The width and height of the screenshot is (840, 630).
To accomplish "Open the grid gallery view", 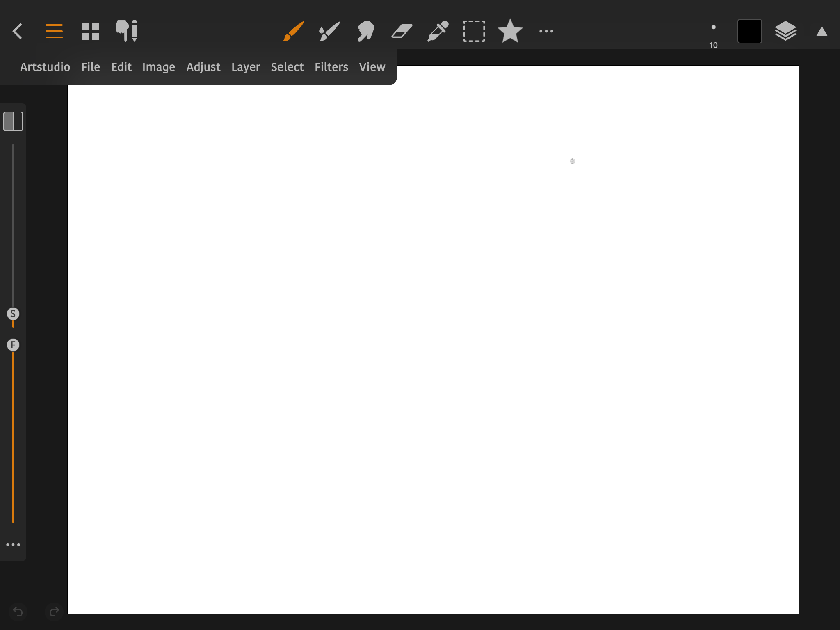I will click(90, 31).
